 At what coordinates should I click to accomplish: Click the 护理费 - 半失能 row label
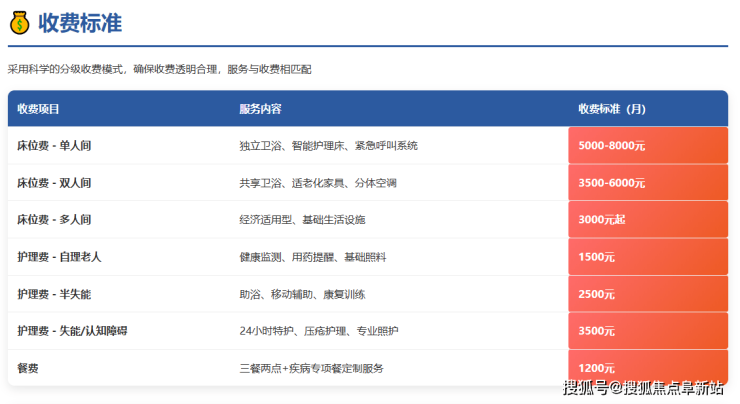coord(54,294)
